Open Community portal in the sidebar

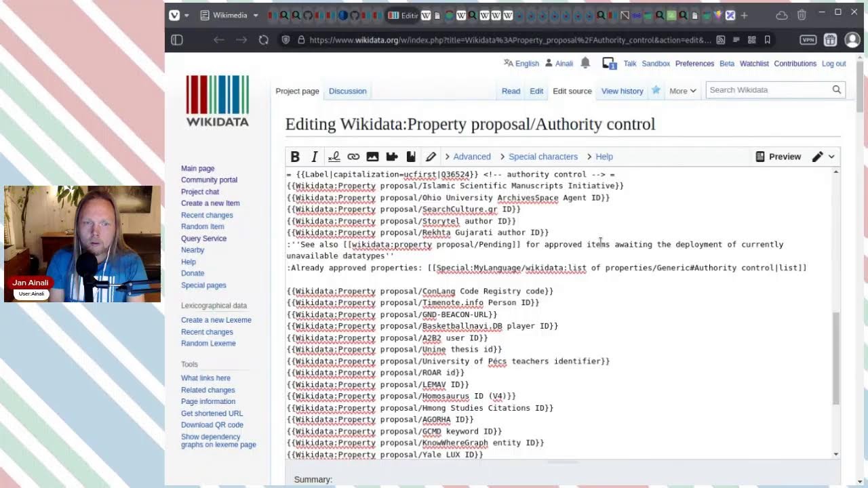[x=209, y=180]
